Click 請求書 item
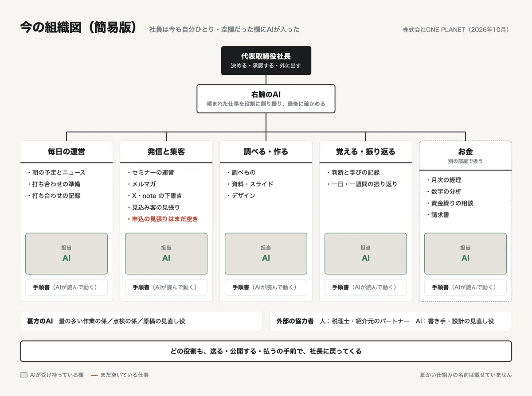 [x=438, y=215]
